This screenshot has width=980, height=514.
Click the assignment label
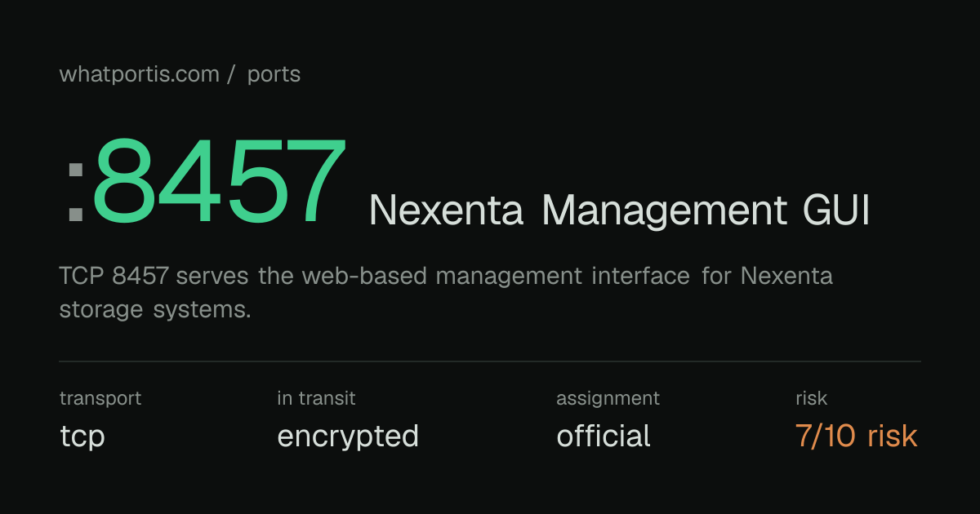(608, 398)
